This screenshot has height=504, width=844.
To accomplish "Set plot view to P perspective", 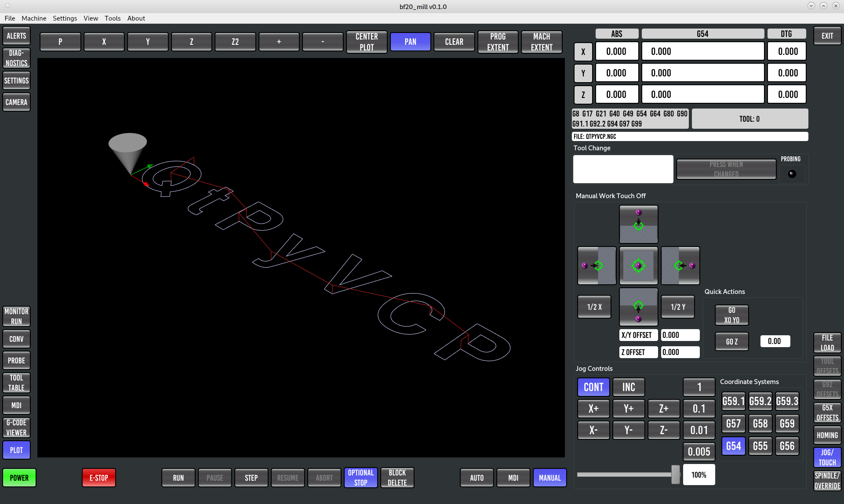I will coord(60,42).
